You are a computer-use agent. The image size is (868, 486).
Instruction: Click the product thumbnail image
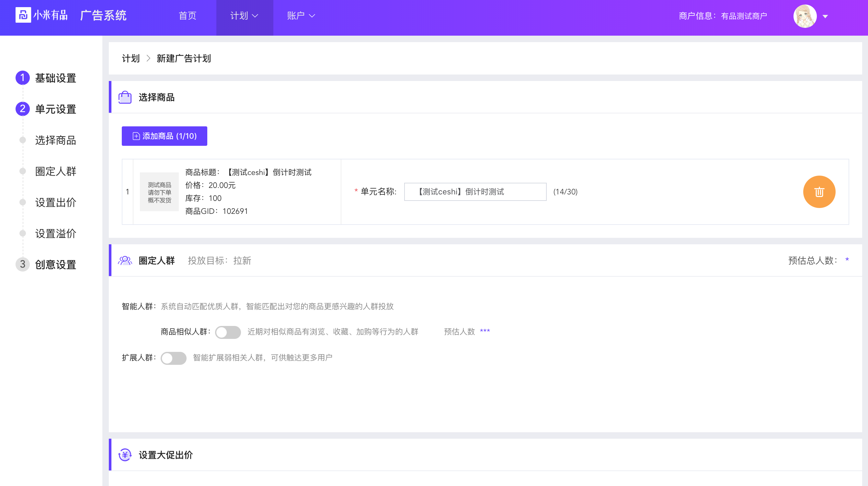pos(159,192)
